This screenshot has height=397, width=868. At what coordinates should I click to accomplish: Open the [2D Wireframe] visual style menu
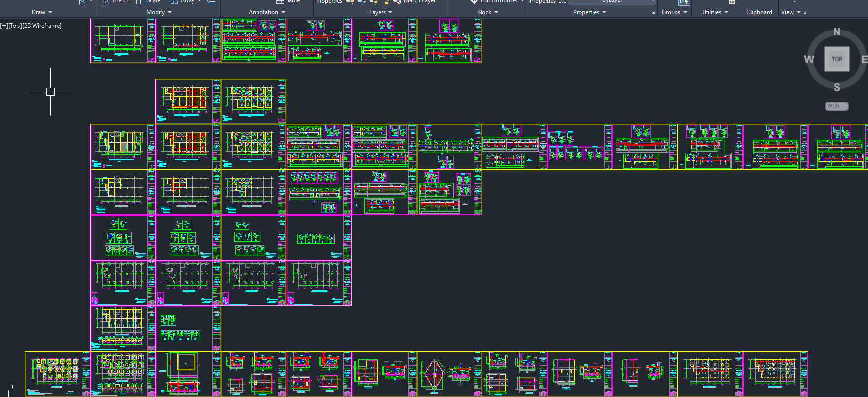click(x=42, y=26)
